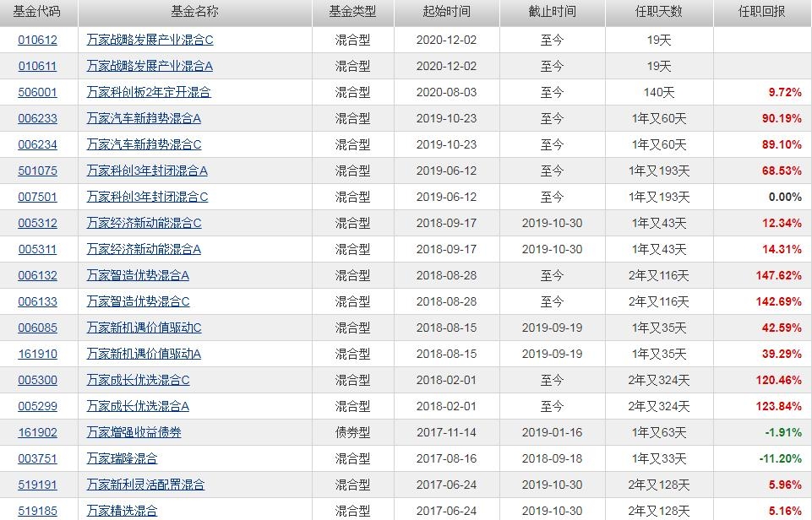
Task: Select 万家汽车新趋势混合A fund link
Action: coord(144,118)
